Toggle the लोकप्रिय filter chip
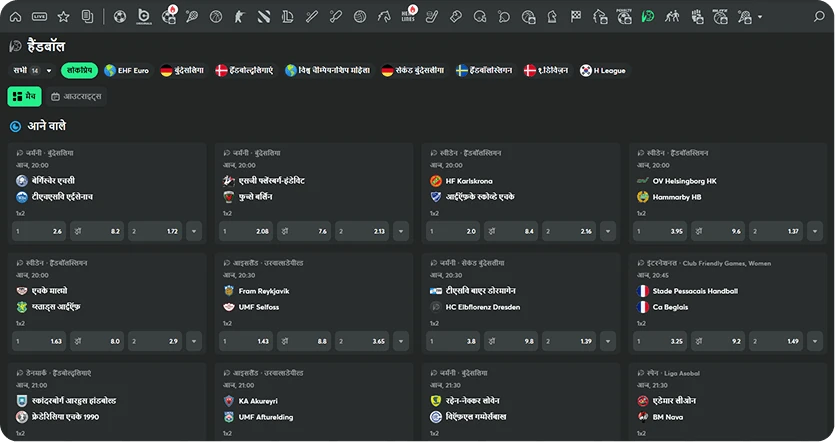835x442 pixels. [78, 71]
